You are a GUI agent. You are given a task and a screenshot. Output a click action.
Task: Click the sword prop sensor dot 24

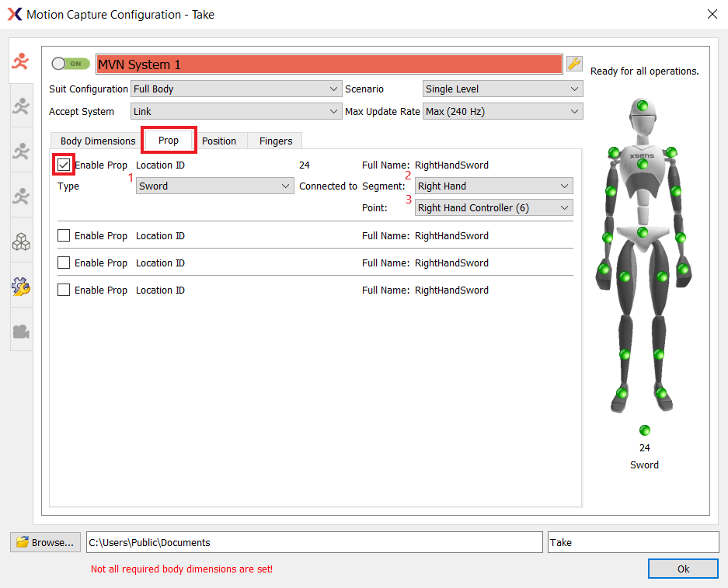(644, 430)
